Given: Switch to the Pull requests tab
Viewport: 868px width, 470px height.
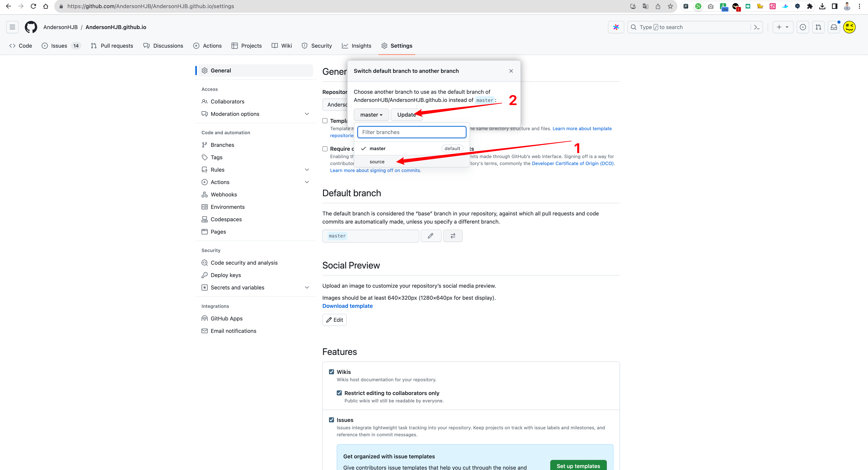Looking at the screenshot, I should [x=112, y=46].
